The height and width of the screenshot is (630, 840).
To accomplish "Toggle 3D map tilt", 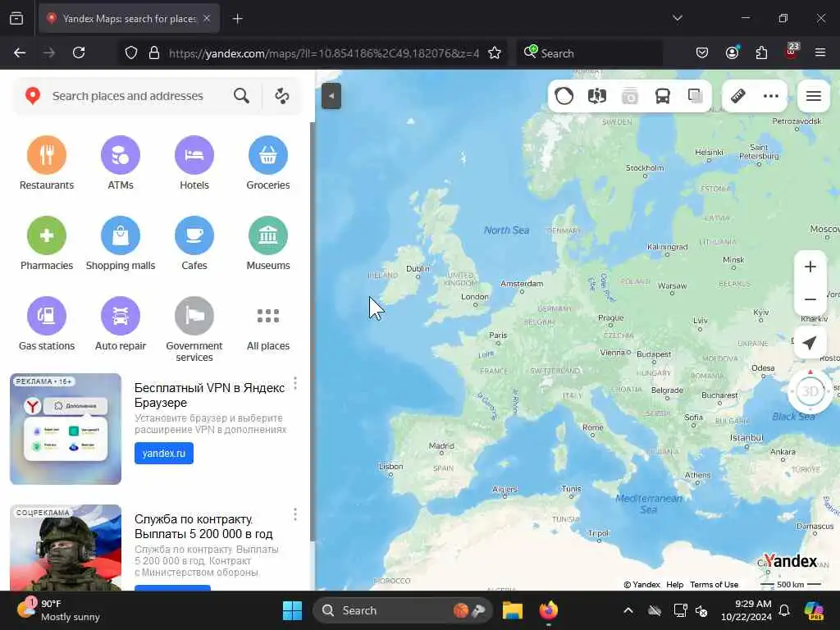I will click(x=810, y=391).
